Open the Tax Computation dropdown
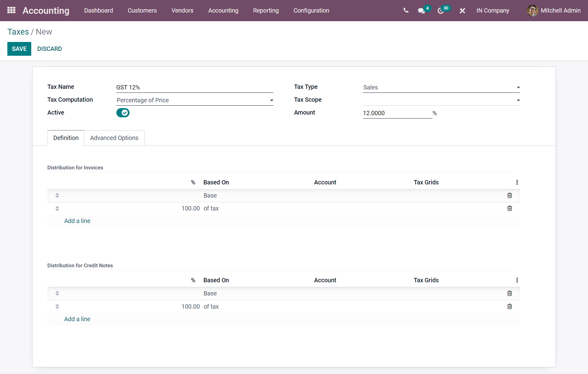This screenshot has width=588, height=374. coord(272,100)
